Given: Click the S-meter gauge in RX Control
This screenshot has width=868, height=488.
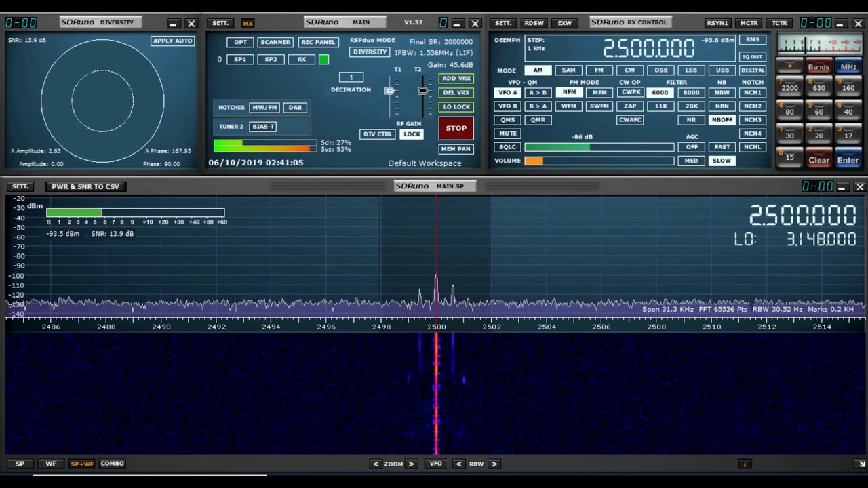Looking at the screenshot, I should [819, 45].
